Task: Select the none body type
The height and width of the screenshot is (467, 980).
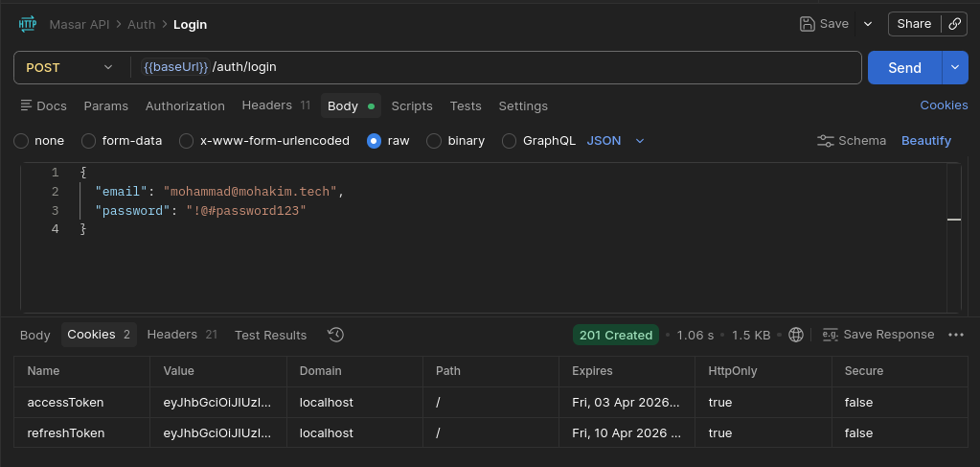Action: (x=21, y=141)
